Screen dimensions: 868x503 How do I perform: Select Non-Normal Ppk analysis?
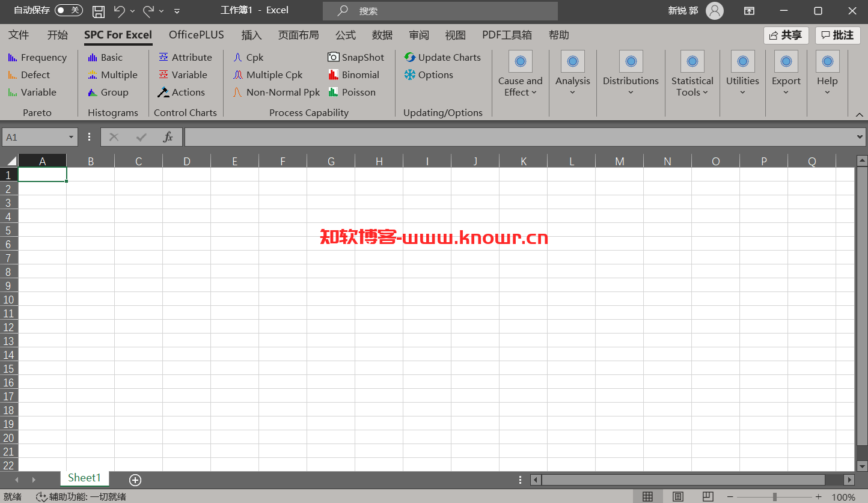[276, 92]
